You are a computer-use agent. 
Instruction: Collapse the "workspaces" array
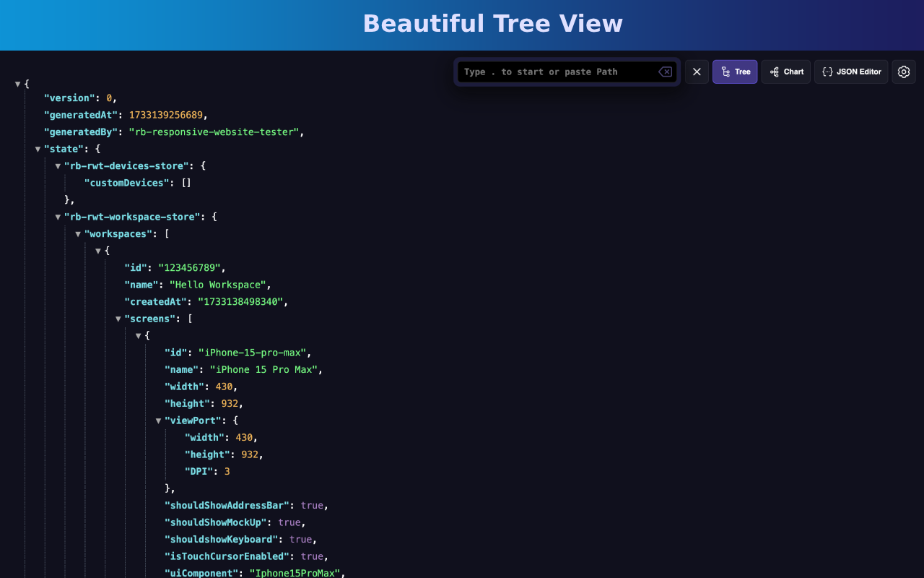click(78, 233)
